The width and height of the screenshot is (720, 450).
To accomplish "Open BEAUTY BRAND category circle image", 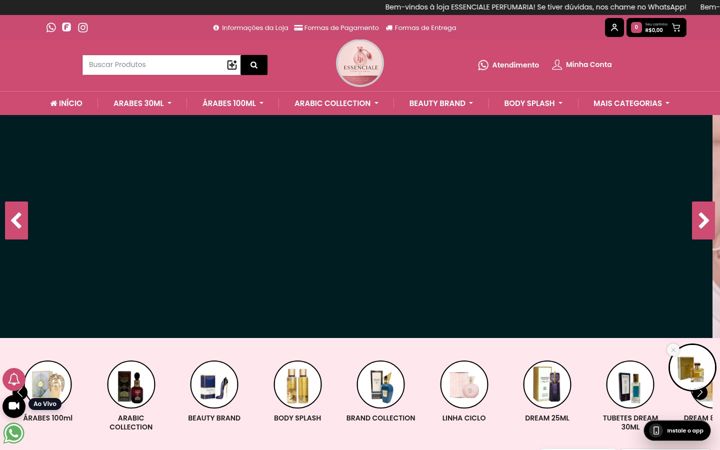I will pos(214,384).
